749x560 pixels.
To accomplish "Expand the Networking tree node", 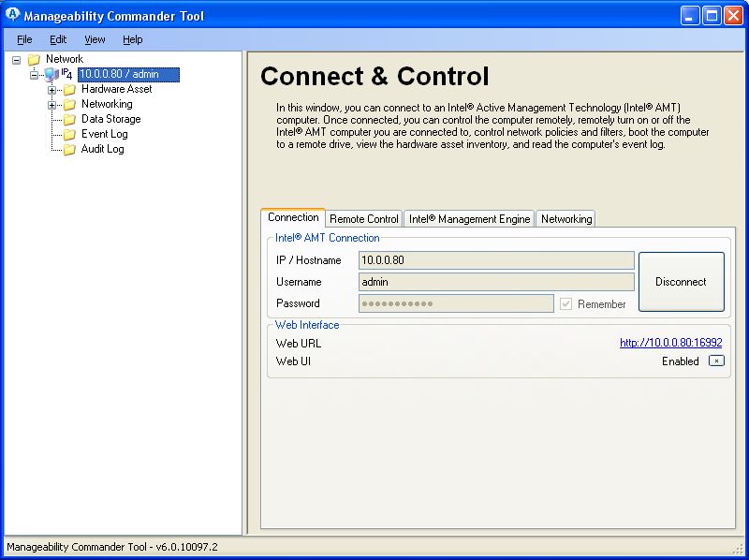I will (x=52, y=105).
